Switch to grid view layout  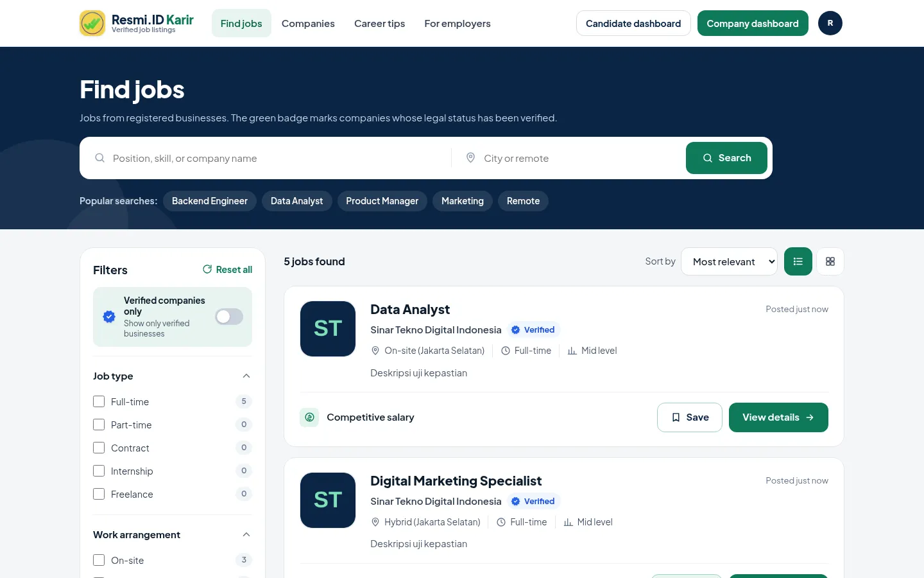click(x=830, y=261)
